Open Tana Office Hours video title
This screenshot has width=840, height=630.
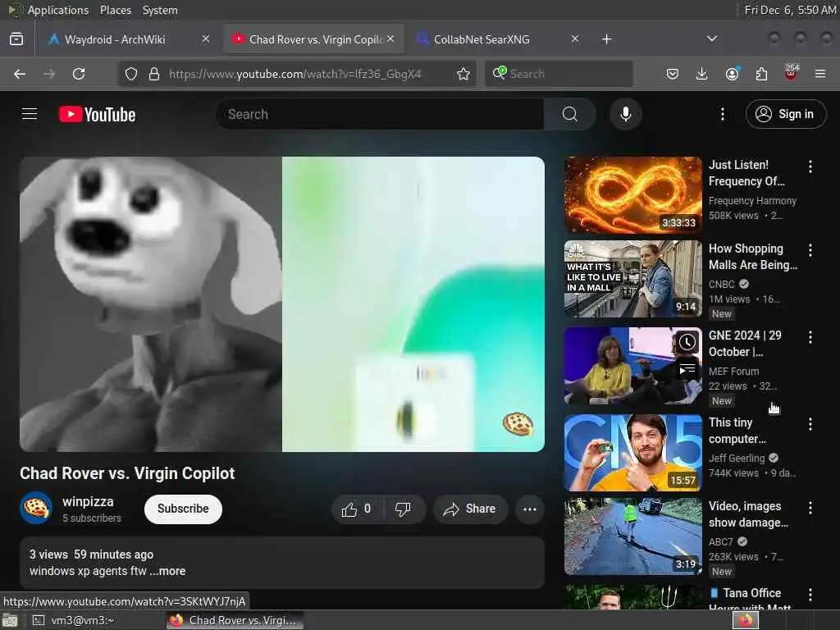pos(750,600)
